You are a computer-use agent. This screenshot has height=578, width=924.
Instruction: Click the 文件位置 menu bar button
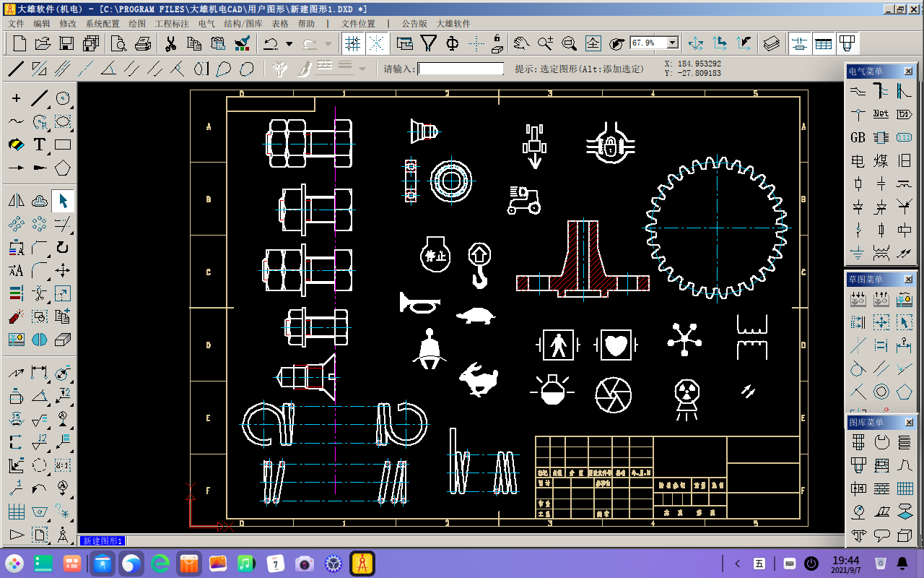[358, 24]
